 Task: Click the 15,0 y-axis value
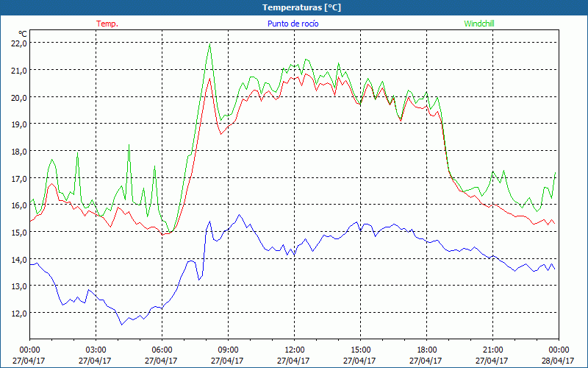tap(19, 233)
